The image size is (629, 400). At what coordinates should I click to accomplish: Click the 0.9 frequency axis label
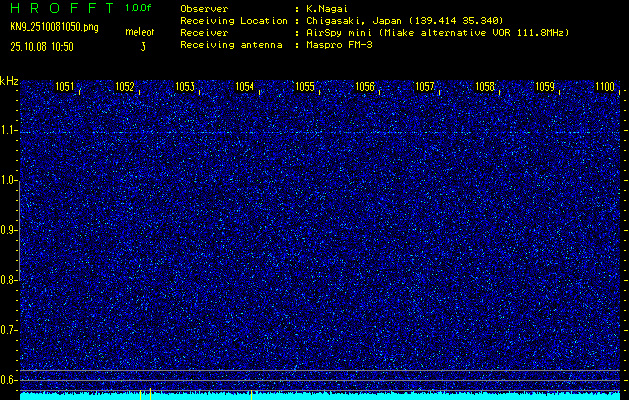point(9,230)
